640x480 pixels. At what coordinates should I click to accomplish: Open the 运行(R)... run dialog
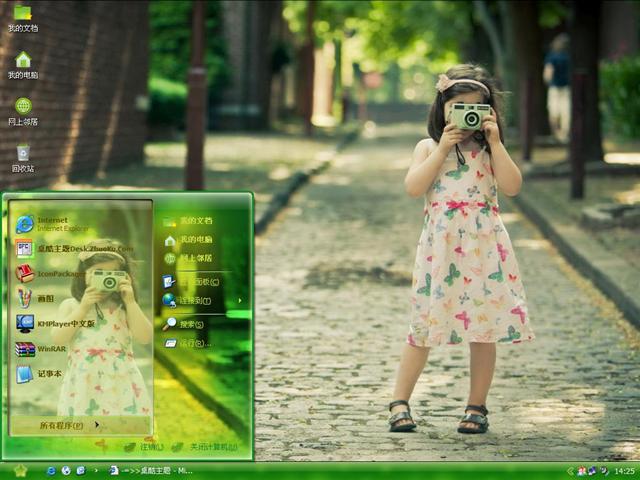[x=188, y=343]
